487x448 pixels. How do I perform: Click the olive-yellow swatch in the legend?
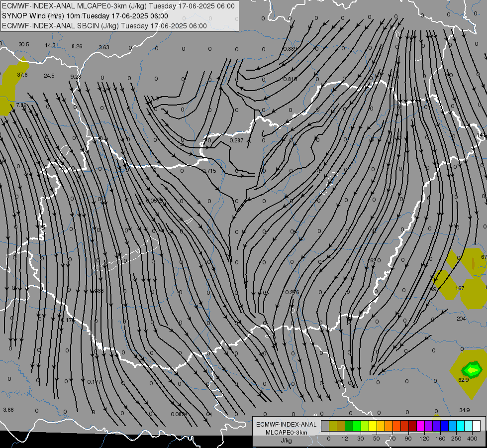click(333, 426)
